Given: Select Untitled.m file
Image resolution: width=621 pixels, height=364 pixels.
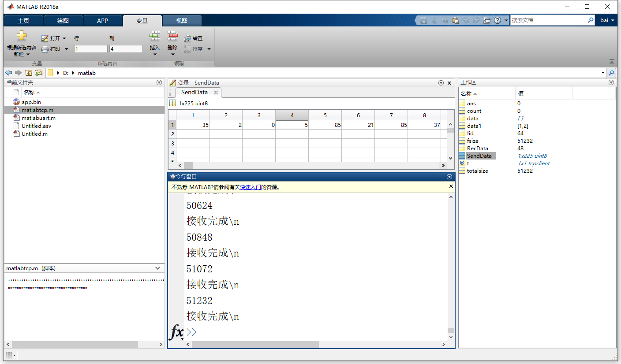Looking at the screenshot, I should (x=34, y=134).
